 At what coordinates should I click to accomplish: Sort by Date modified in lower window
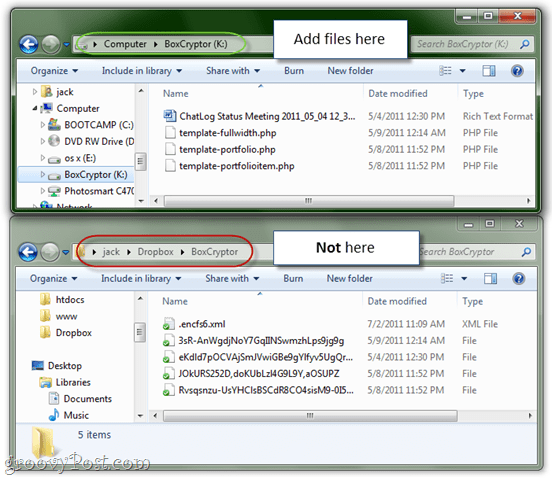tap(397, 301)
